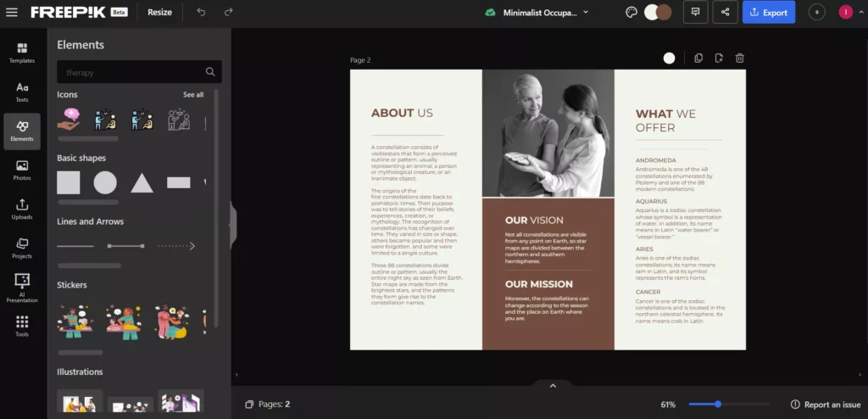This screenshot has height=419, width=868.
Task: Add the circle basic shape
Action: coord(105,182)
